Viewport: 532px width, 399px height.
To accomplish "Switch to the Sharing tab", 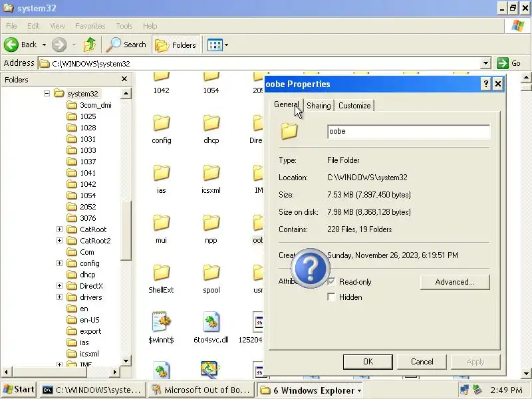I will (319, 106).
